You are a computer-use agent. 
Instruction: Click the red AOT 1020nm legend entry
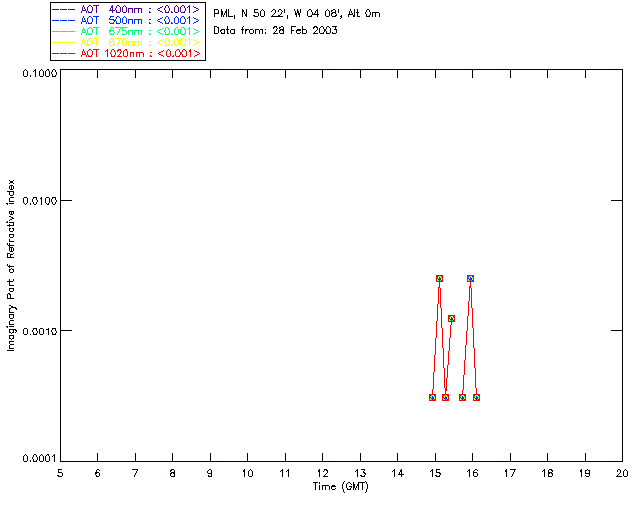pyautogui.click(x=126, y=53)
